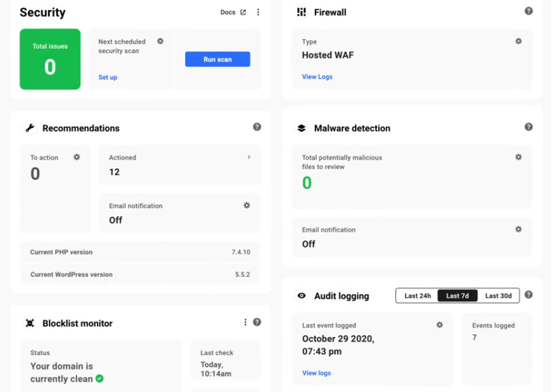
Task: Open the To action settings gear
Action: pyautogui.click(x=77, y=157)
